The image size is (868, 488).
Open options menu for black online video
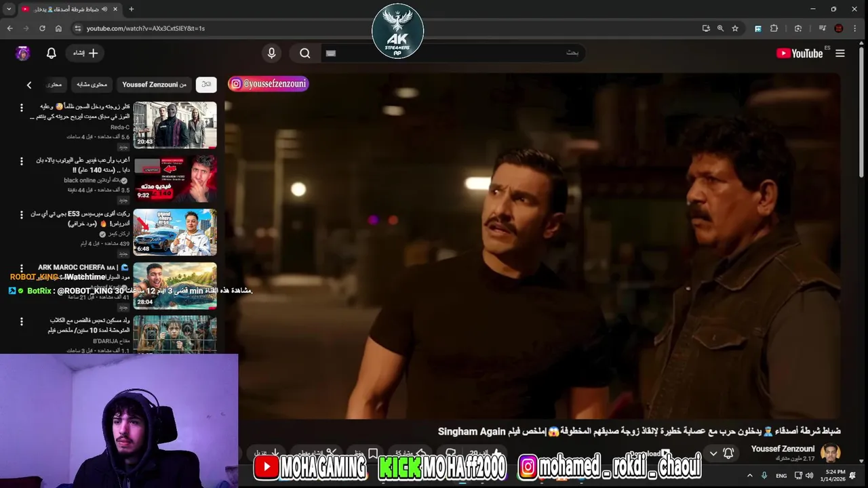pos(21,161)
